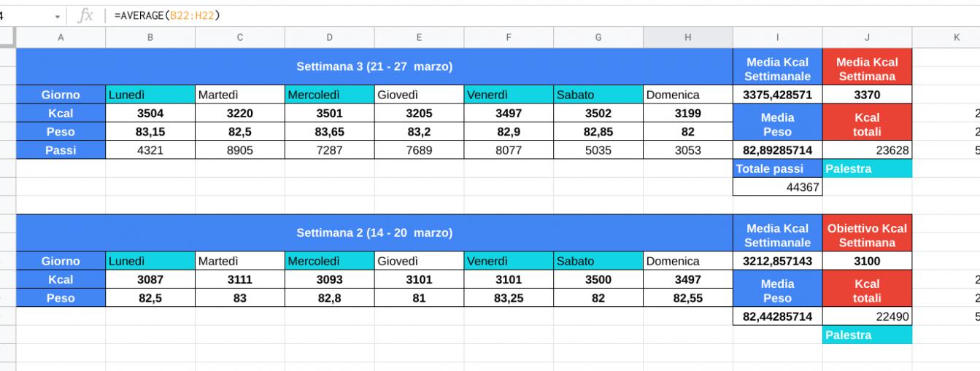Open the name box dropdown arrow
Image resolution: width=980 pixels, height=371 pixels.
pyautogui.click(x=57, y=16)
